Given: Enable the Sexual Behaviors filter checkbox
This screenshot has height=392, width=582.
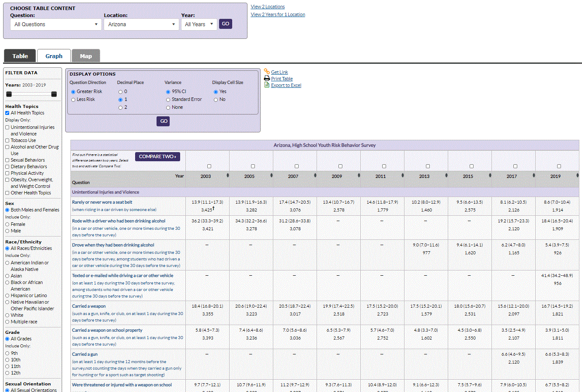Looking at the screenshot, I should tap(7, 160).
